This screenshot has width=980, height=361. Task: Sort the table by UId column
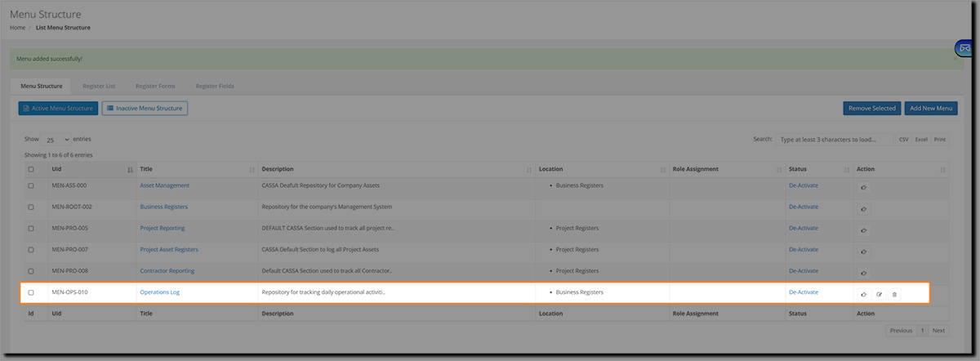click(131, 169)
